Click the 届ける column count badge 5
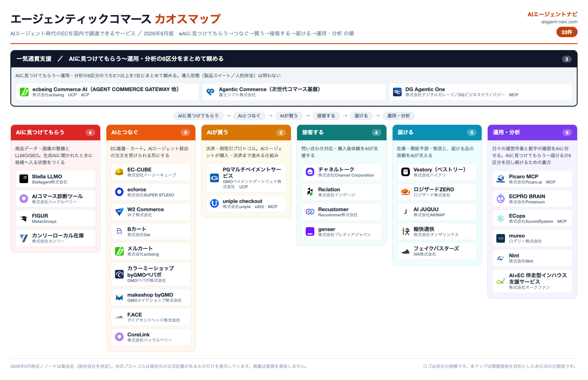The image size is (588, 380). point(472,132)
